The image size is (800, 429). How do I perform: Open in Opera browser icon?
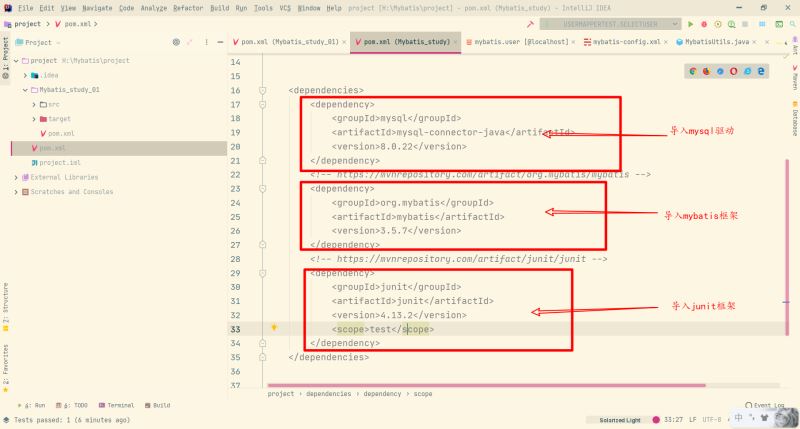click(x=734, y=71)
